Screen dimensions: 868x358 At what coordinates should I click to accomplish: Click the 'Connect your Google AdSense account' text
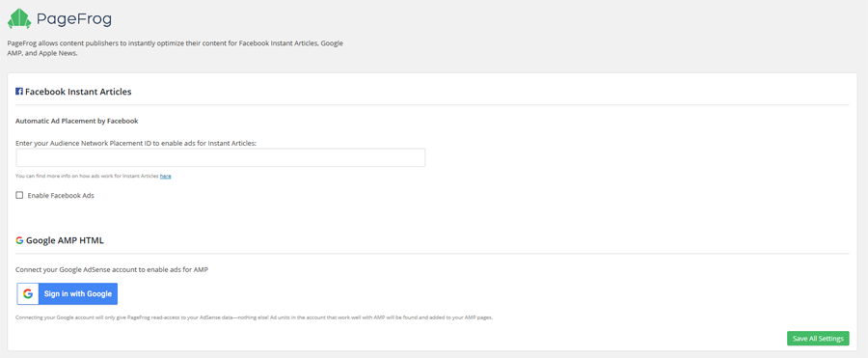click(112, 270)
